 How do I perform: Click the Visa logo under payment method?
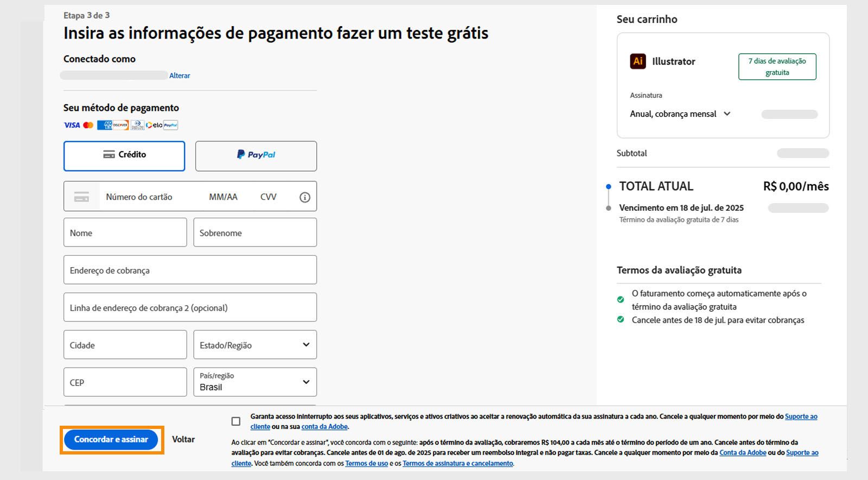[72, 125]
